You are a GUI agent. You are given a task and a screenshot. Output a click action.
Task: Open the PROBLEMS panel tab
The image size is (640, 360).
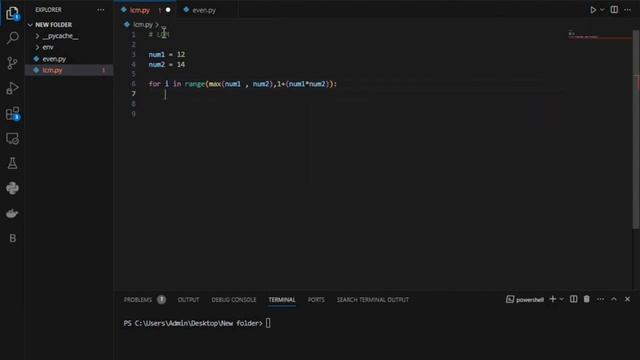(138, 300)
